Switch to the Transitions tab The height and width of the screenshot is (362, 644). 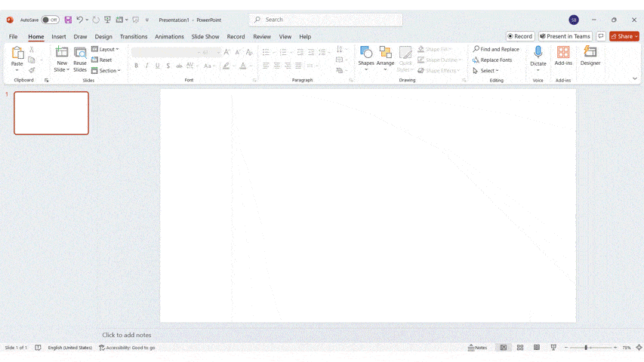coord(134,36)
